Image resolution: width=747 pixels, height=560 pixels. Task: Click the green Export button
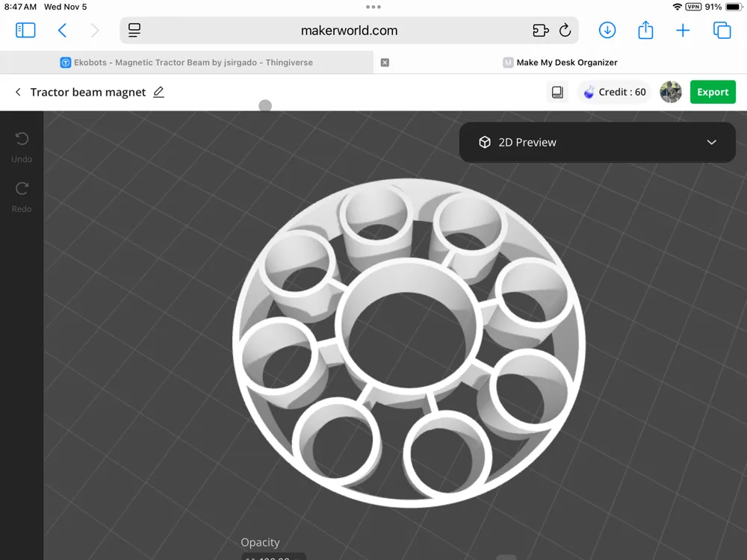[x=713, y=92]
